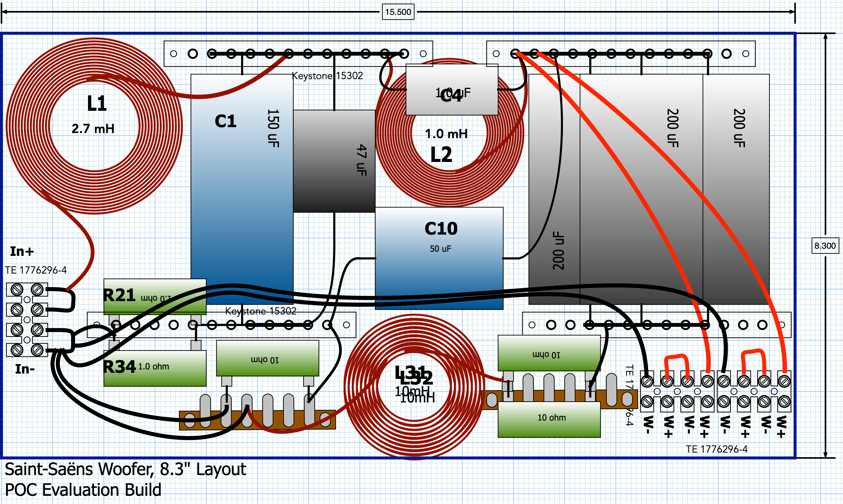Click the leftmost W- terminal label
The height and width of the screenshot is (504, 843).
[648, 424]
